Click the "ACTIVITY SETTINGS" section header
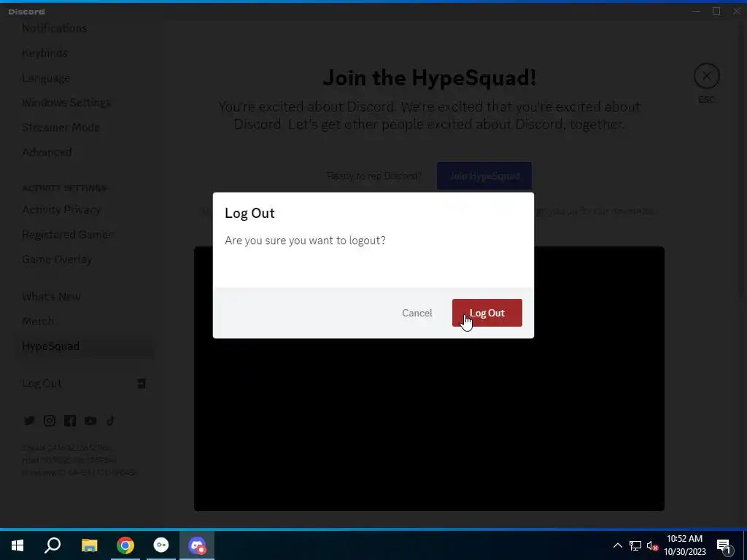 coord(64,187)
